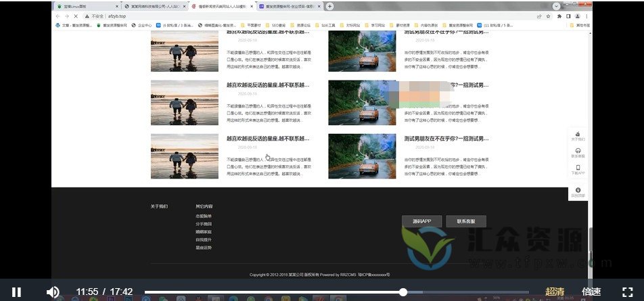Open the 恋爱脱单 footer link
Image resolution: width=644 pixels, height=301 pixels.
point(204,216)
